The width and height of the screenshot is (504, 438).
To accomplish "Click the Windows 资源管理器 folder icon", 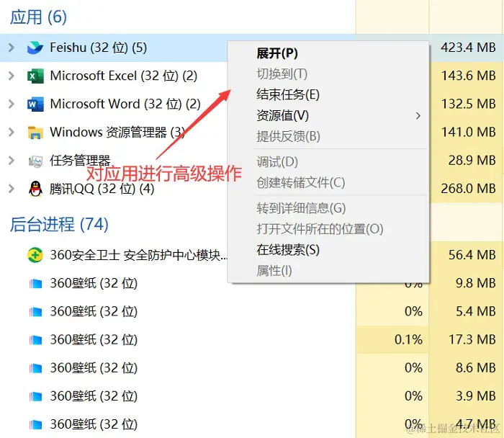I will coord(35,133).
